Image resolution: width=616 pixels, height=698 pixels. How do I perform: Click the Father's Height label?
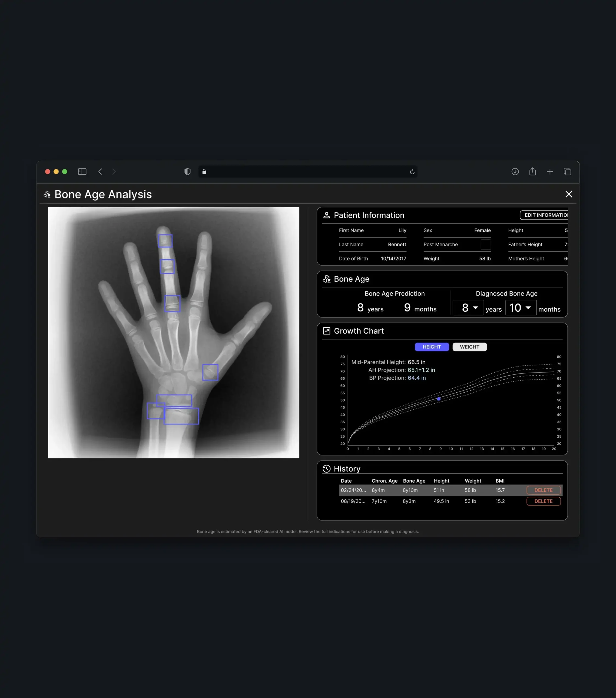tap(525, 245)
